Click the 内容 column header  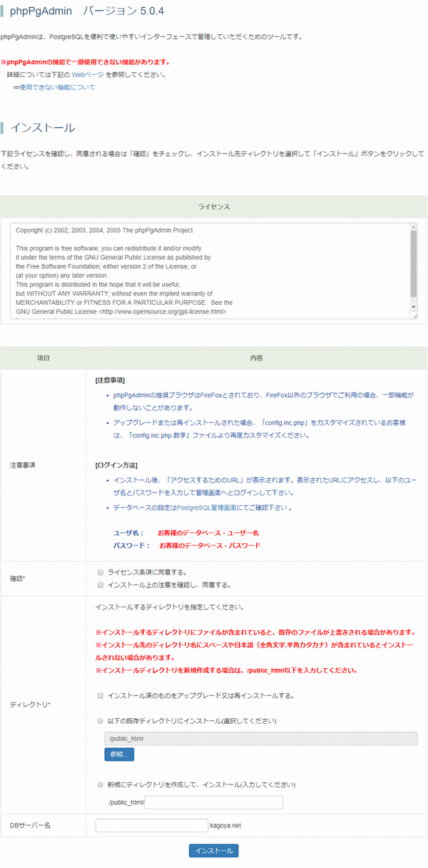(x=257, y=357)
